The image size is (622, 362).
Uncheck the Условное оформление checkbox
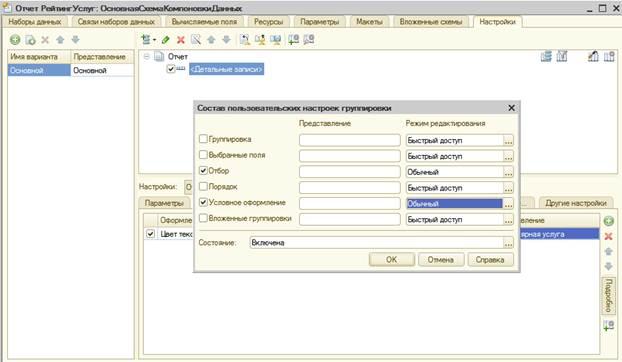(x=203, y=202)
